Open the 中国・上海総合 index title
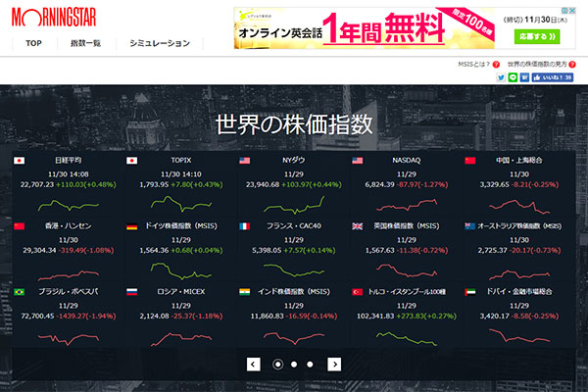 pos(519,160)
